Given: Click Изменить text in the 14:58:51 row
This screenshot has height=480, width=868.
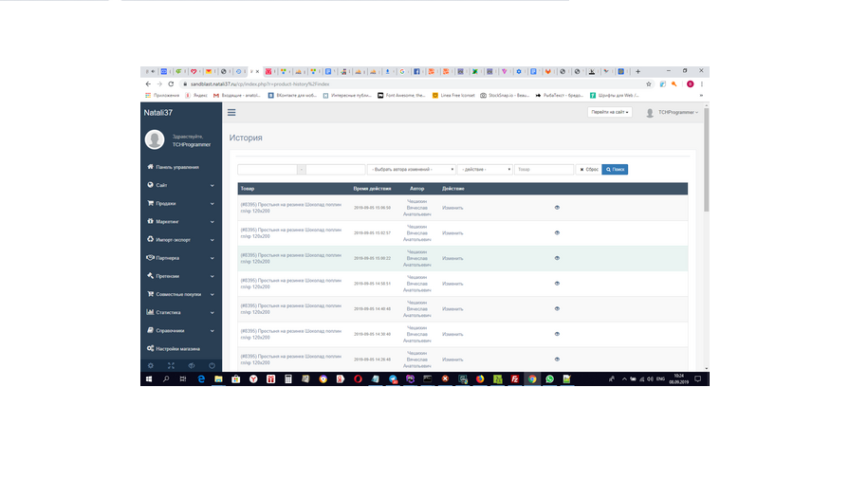Looking at the screenshot, I should tap(452, 284).
